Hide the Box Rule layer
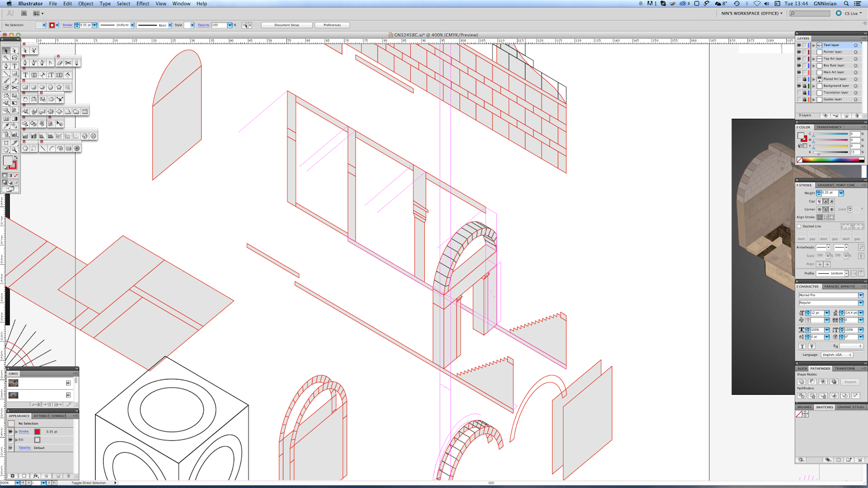The image size is (868, 488). pos(799,66)
